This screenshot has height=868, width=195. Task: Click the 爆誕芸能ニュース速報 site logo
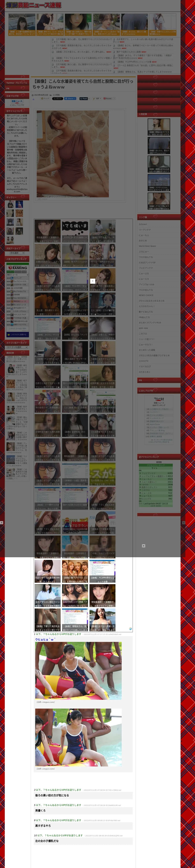click(x=34, y=5)
